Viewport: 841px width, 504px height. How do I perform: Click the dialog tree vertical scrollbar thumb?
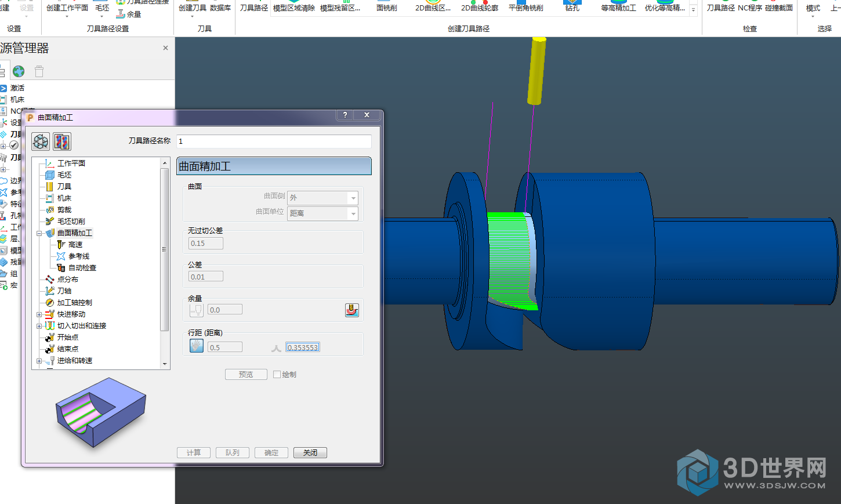(164, 249)
